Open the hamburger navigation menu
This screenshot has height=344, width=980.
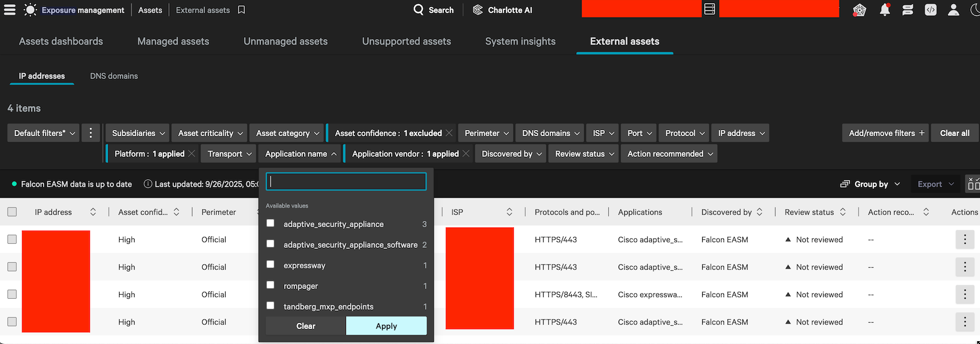click(10, 10)
